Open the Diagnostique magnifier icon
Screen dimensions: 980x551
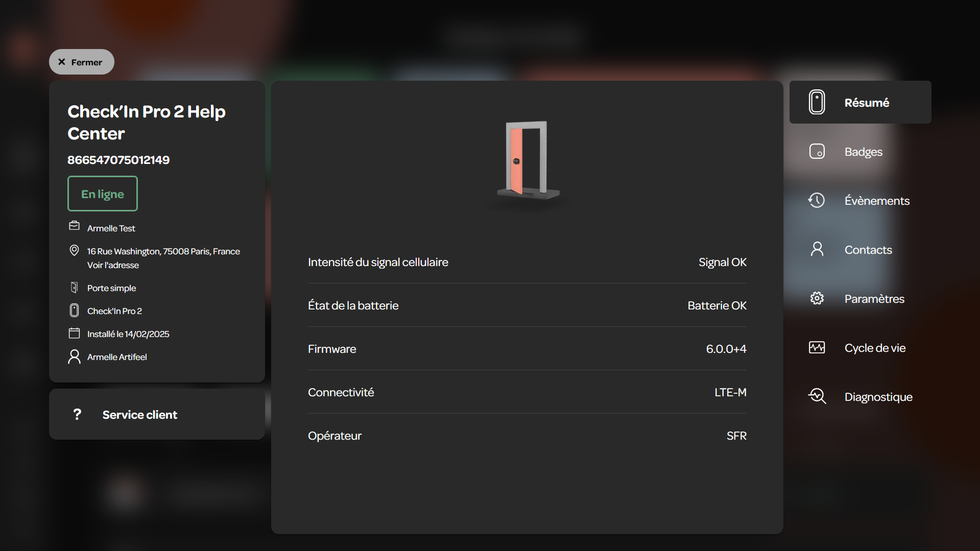(817, 396)
